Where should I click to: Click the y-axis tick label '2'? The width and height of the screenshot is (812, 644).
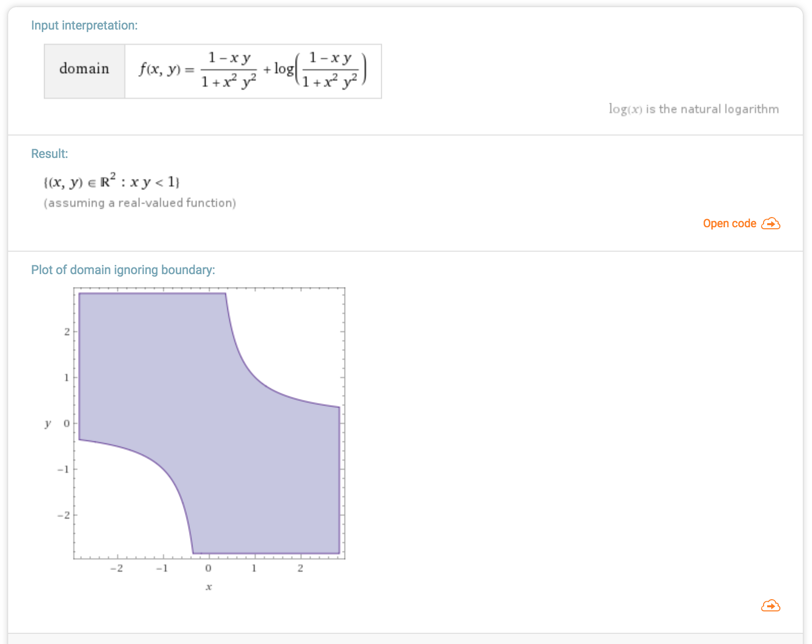67,332
